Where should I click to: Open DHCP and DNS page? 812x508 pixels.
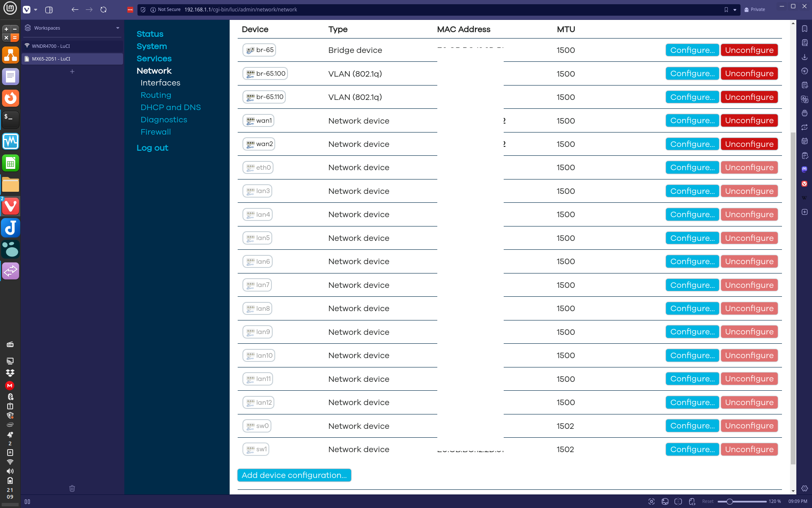tap(170, 108)
